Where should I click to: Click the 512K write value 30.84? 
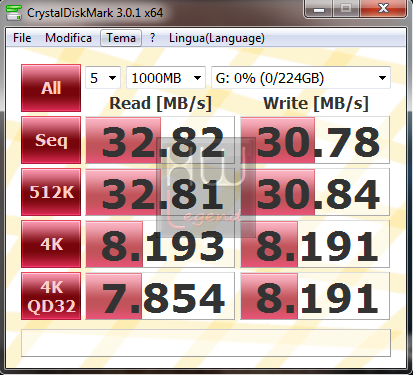pyautogui.click(x=315, y=192)
